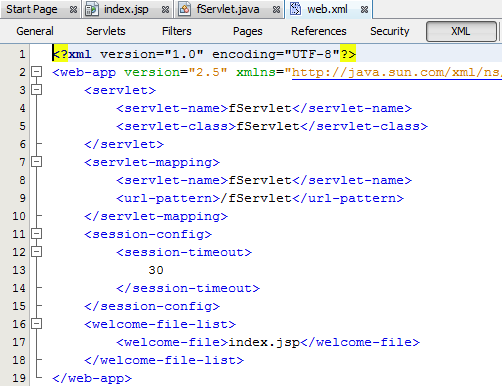Follow the http://java.sun.com/xml/ns link
The image size is (502, 386).
click(397, 72)
